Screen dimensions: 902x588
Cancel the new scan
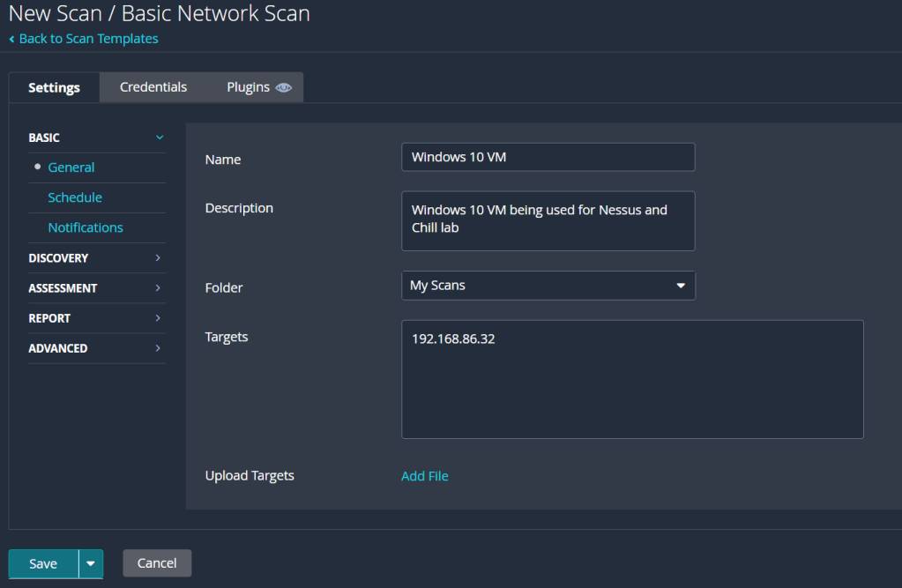[x=157, y=563]
